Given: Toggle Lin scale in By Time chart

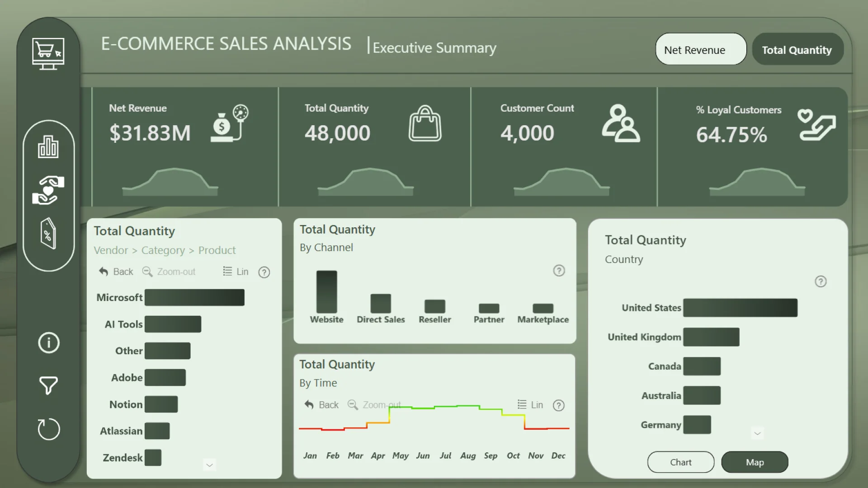Looking at the screenshot, I should (530, 405).
